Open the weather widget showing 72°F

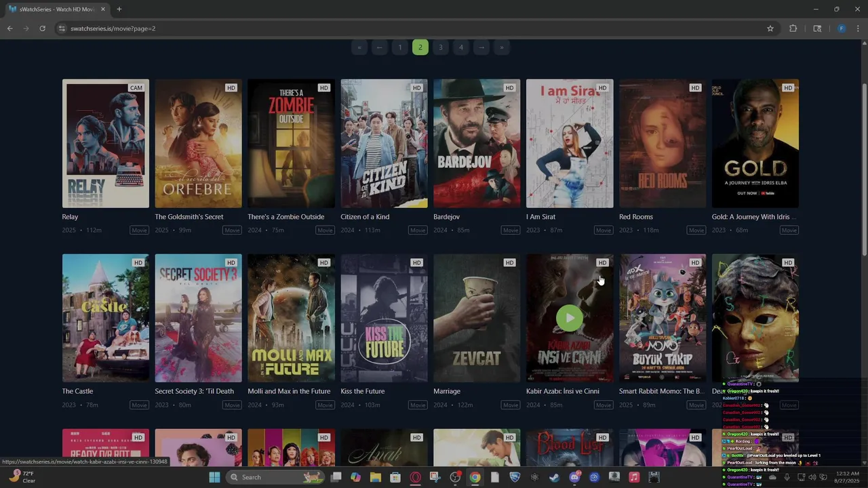point(22,476)
